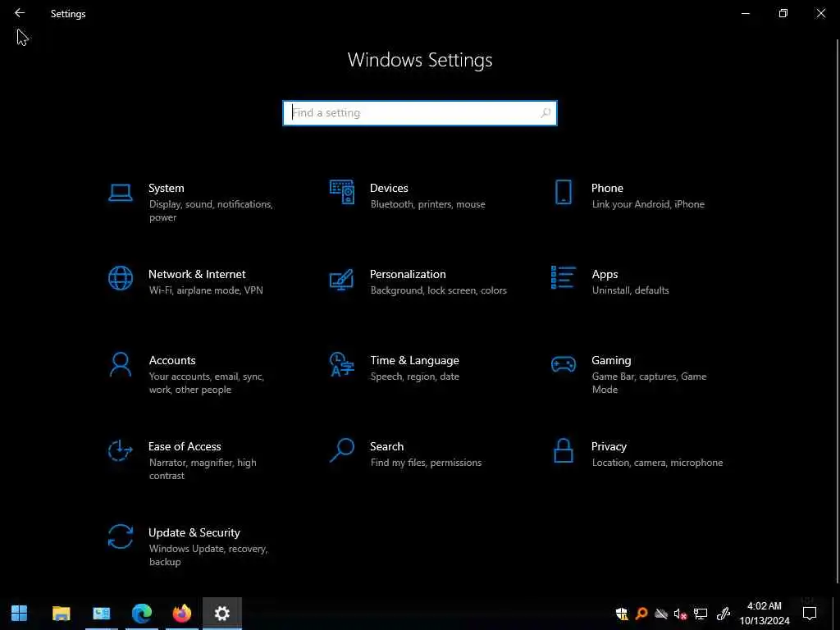Viewport: 840px width, 630px height.
Task: Open Ease of Access icon
Action: tap(120, 450)
